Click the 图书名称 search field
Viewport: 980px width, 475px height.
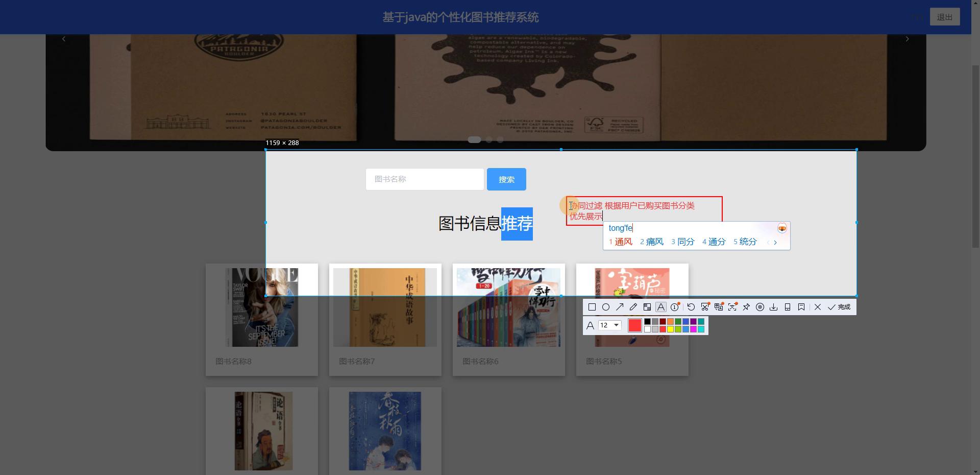(x=425, y=179)
